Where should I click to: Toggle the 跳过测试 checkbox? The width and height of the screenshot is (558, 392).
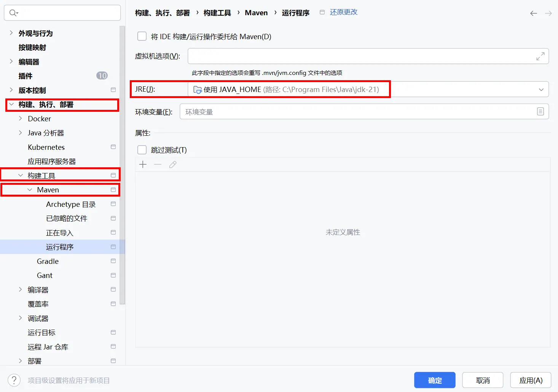142,150
